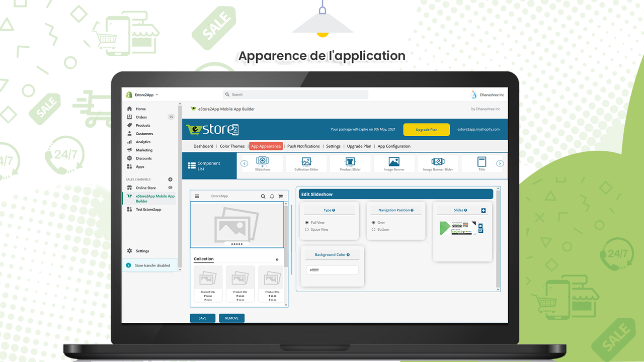The height and width of the screenshot is (362, 644).
Task: Click the Shopify bag logo
Action: (x=129, y=95)
